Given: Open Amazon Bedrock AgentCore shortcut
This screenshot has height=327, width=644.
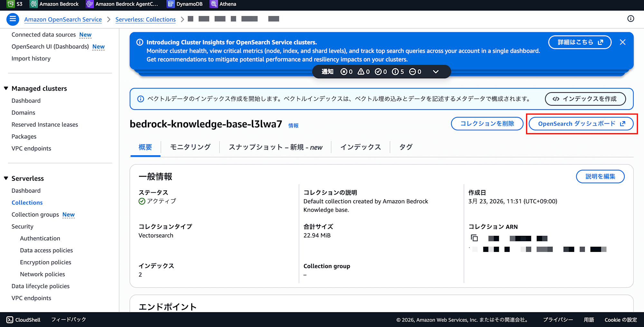Looking at the screenshot, I should 122,4.
